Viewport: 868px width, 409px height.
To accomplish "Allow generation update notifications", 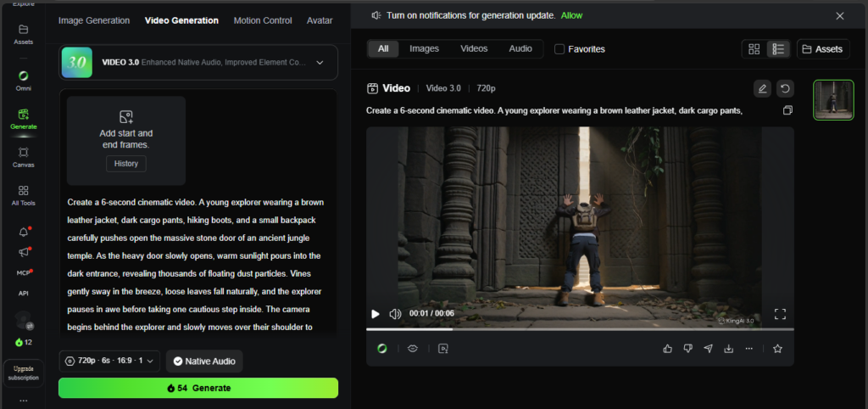I will 572,15.
